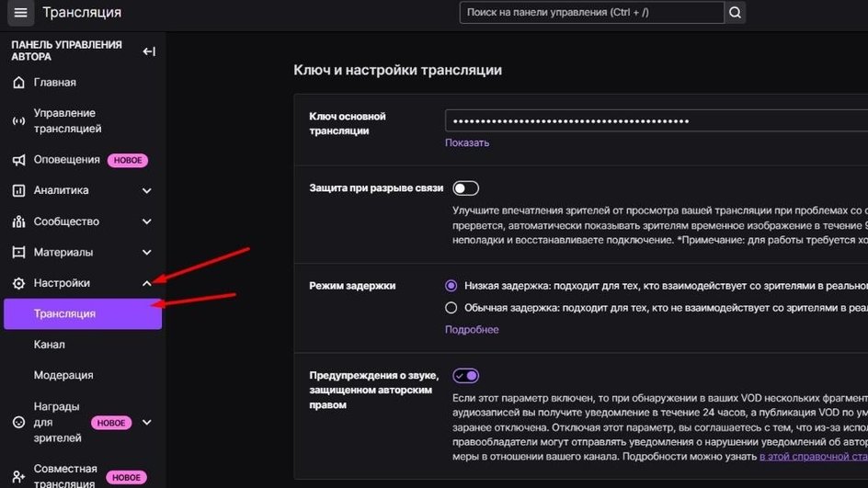Image resolution: width=868 pixels, height=488 pixels.
Task: Click НОВОЕ badge beside Награды для зрителей
Action: click(x=111, y=423)
